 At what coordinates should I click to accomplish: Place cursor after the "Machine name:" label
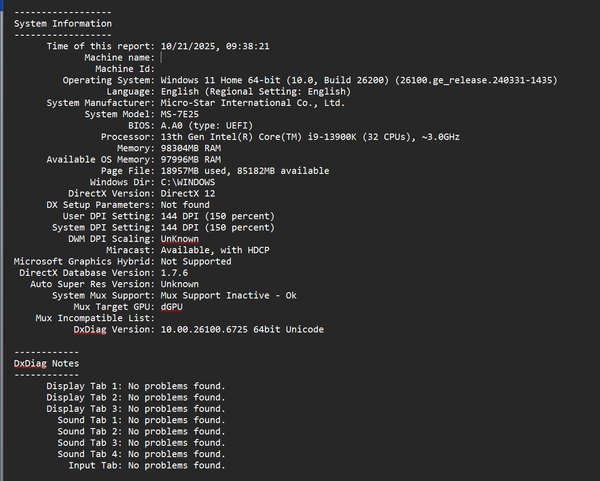[163, 57]
